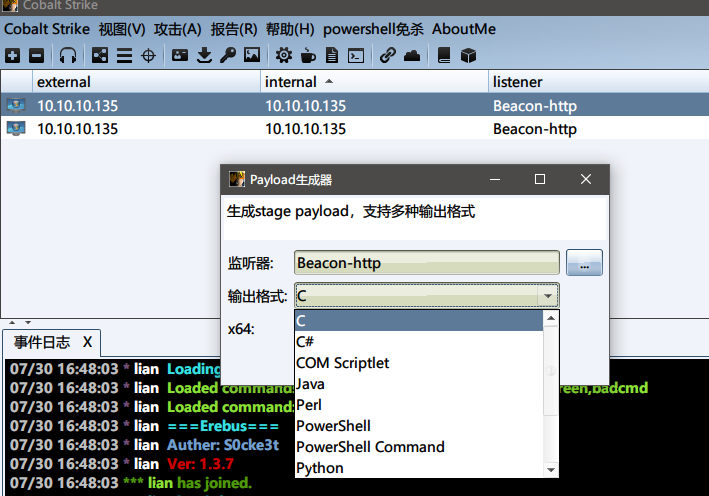Viewport: 709px width, 496px height.
Task: Open the 攻击(A) menu
Action: 177,29
